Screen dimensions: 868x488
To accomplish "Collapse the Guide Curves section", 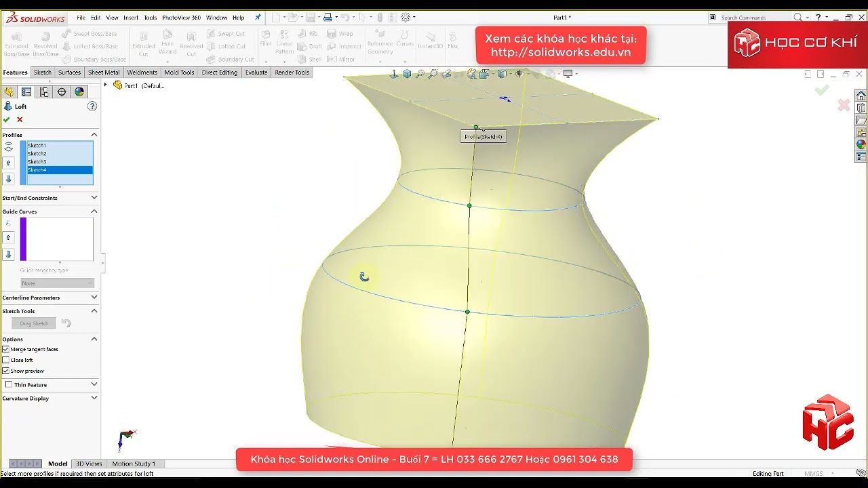I will (x=94, y=211).
